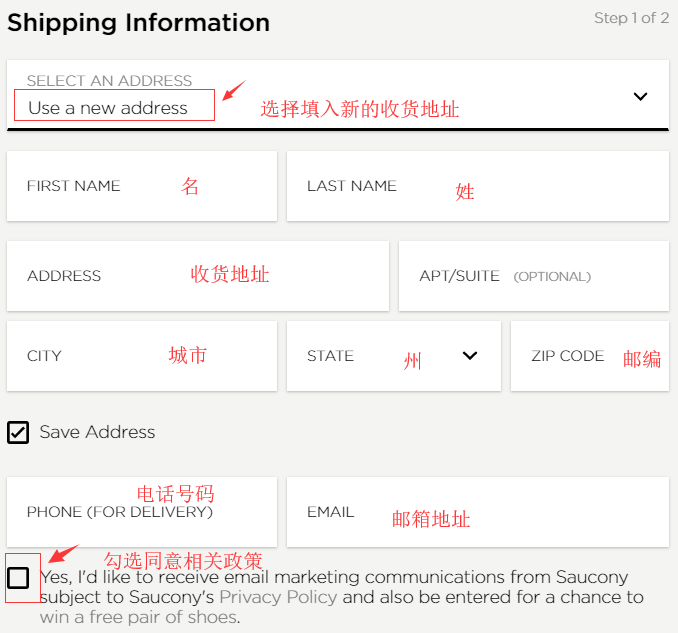
Task: Click the Shipping Information heading
Action: [x=138, y=23]
